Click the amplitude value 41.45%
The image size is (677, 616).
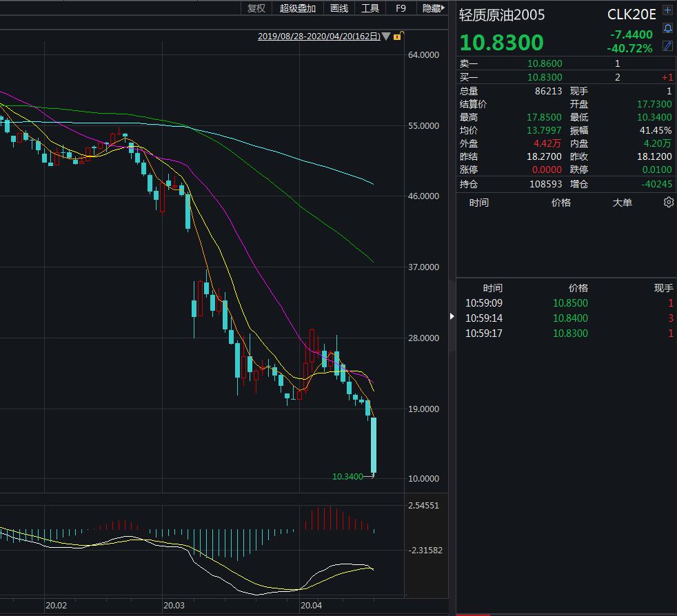[x=656, y=130]
